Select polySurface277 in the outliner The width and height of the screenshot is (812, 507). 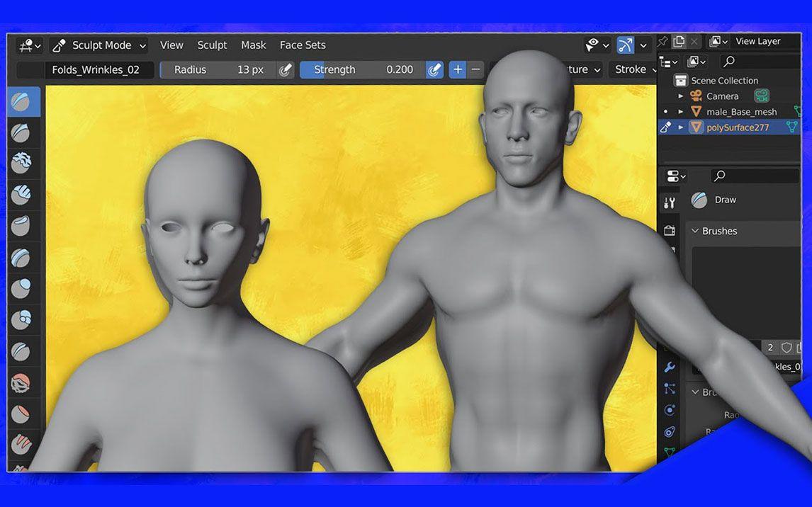point(737,127)
